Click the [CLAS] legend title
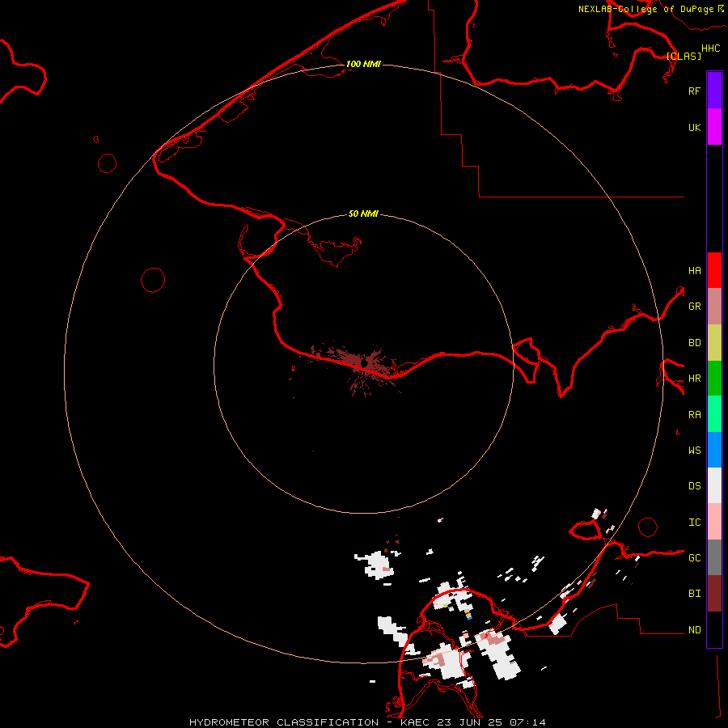The image size is (728, 728). pyautogui.click(x=684, y=56)
